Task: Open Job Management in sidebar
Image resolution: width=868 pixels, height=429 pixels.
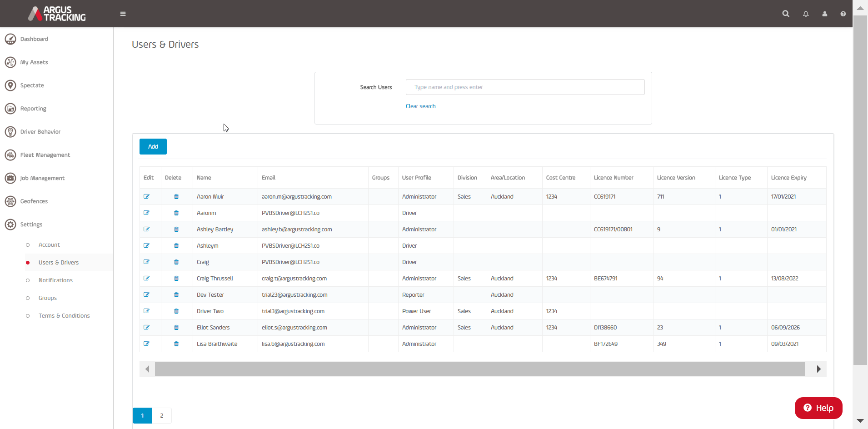Action: tap(42, 178)
